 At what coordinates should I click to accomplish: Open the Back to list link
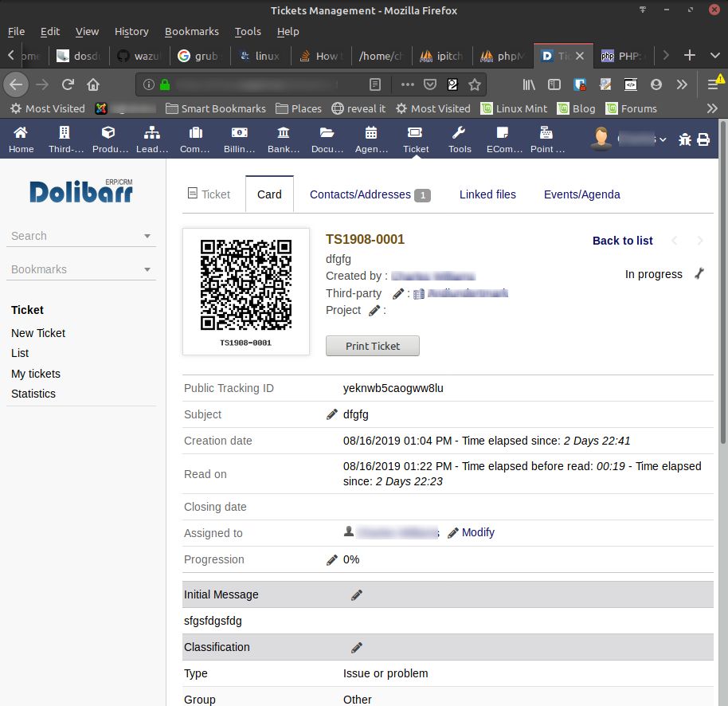622,240
